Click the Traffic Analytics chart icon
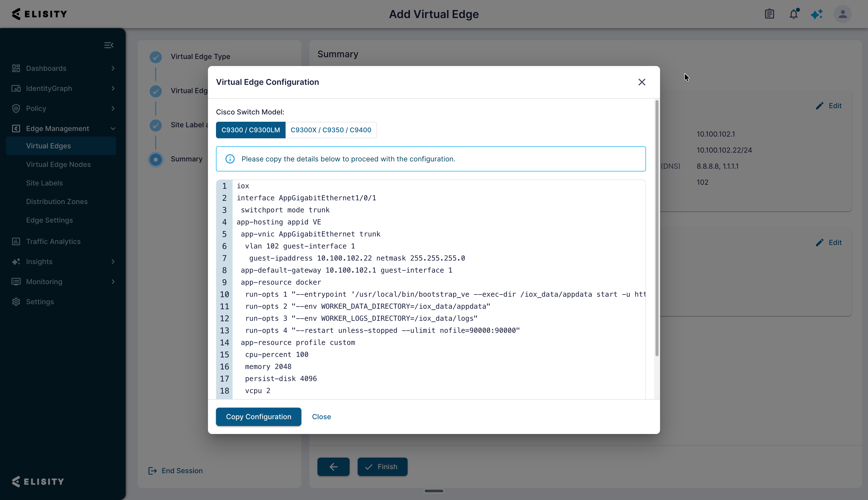The image size is (868, 500). (16, 241)
